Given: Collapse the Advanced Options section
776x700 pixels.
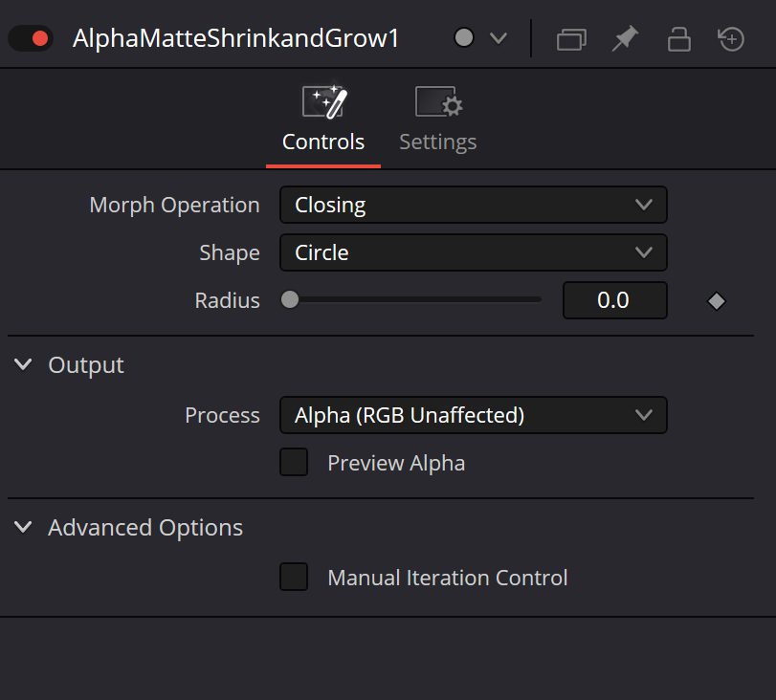Looking at the screenshot, I should coord(23,527).
